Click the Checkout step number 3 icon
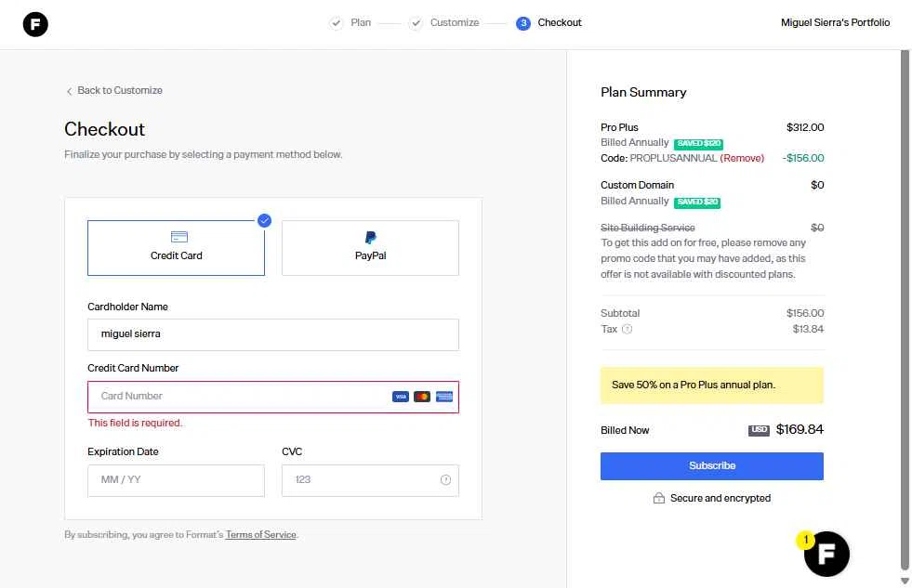This screenshot has width=912, height=588. click(522, 23)
